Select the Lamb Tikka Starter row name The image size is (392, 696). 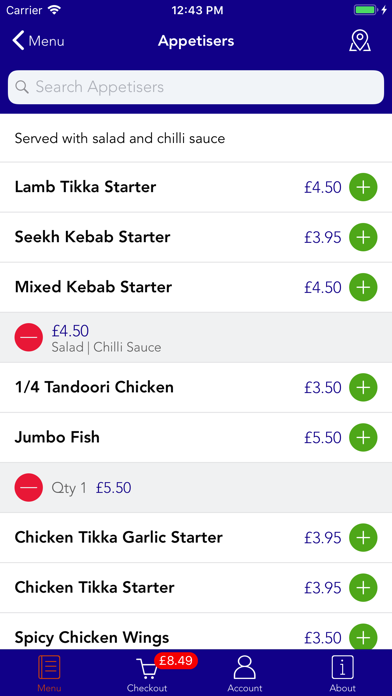coord(85,187)
